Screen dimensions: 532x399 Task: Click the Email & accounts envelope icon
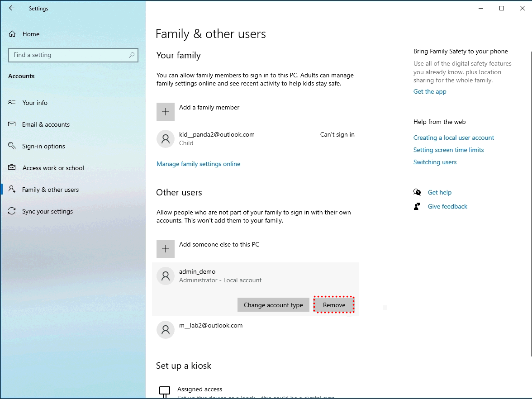(12, 124)
